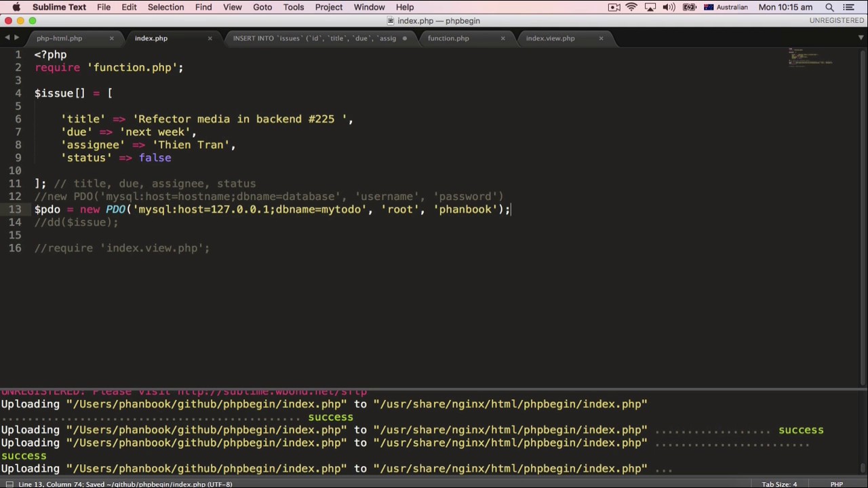Image resolution: width=868 pixels, height=488 pixels.
Task: Open the Project menu
Action: click(x=328, y=7)
